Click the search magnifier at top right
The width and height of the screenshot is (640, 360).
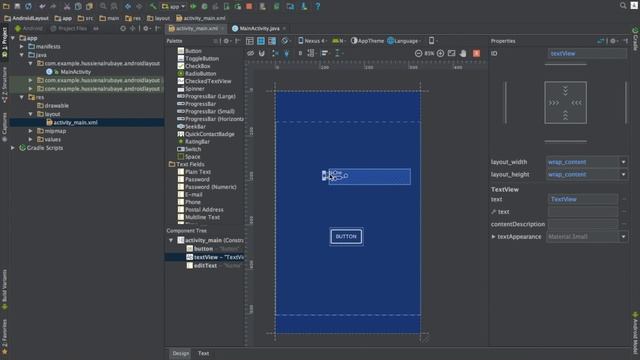623,6
